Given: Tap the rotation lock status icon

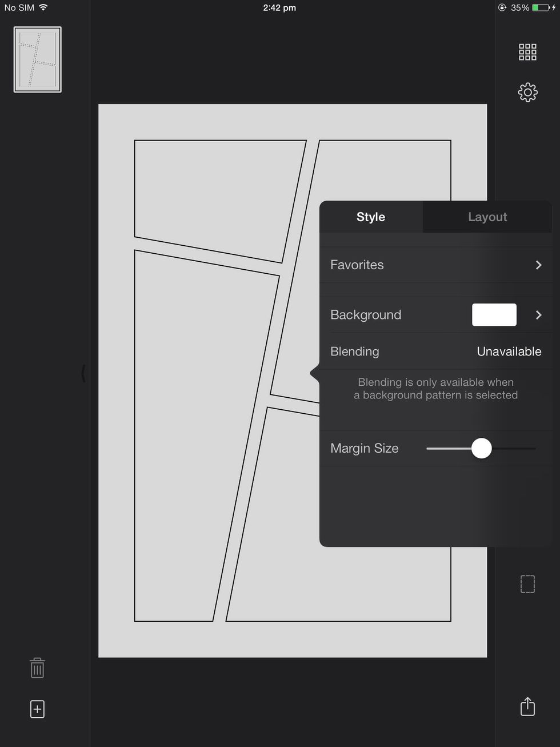Looking at the screenshot, I should tap(502, 7).
